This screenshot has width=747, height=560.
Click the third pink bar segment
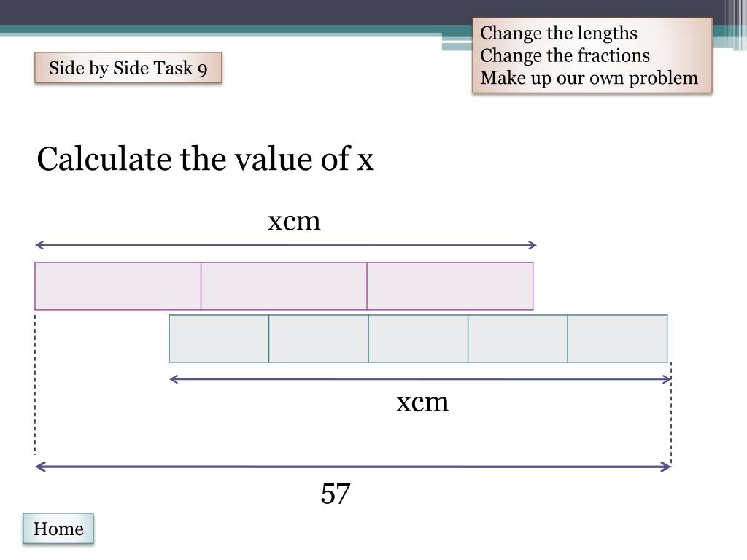(450, 286)
